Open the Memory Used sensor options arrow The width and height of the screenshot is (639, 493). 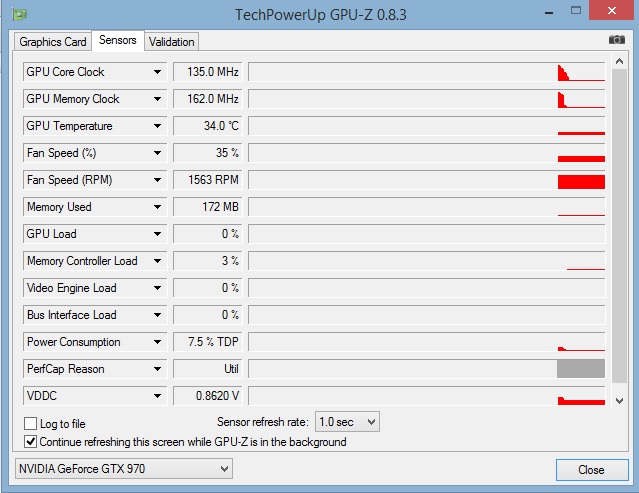157,207
